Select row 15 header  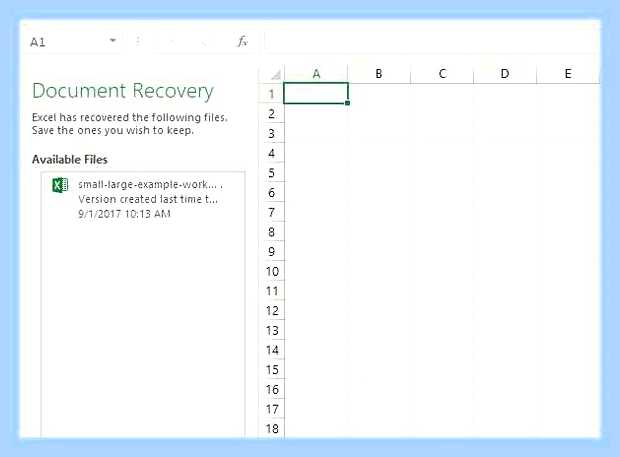[x=272, y=370]
